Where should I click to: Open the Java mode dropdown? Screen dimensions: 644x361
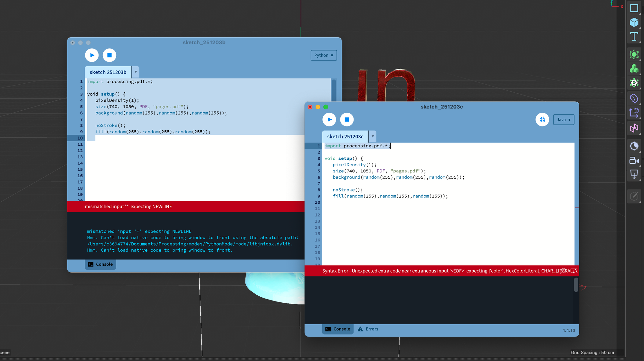tap(563, 120)
